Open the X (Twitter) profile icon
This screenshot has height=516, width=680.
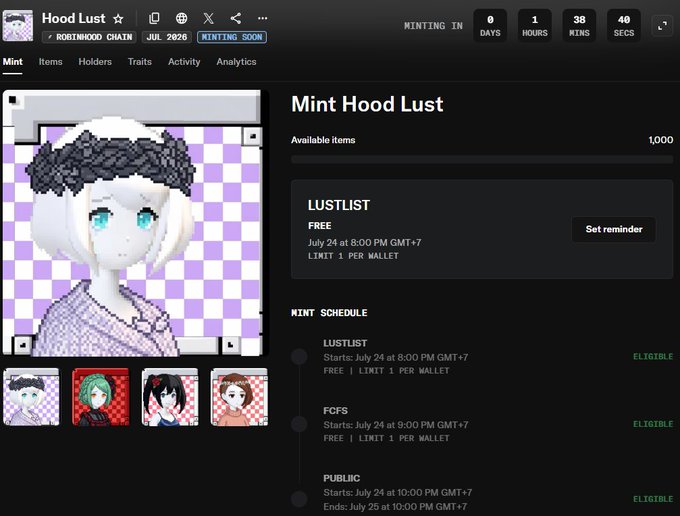(x=209, y=18)
